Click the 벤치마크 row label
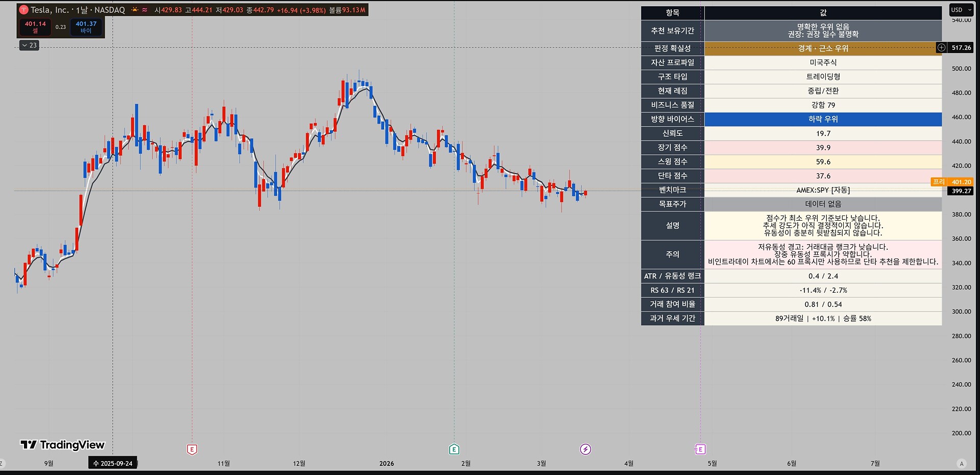980x475 pixels. tap(673, 190)
